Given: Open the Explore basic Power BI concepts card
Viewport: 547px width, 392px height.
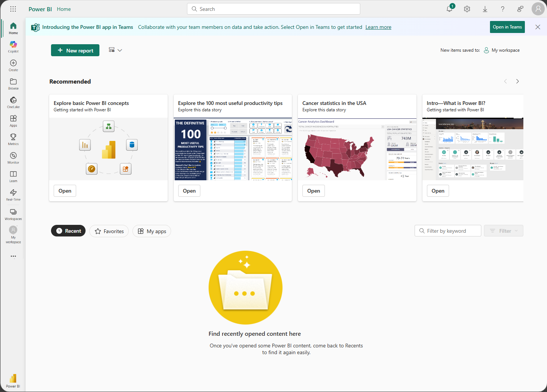Looking at the screenshot, I should pos(65,191).
